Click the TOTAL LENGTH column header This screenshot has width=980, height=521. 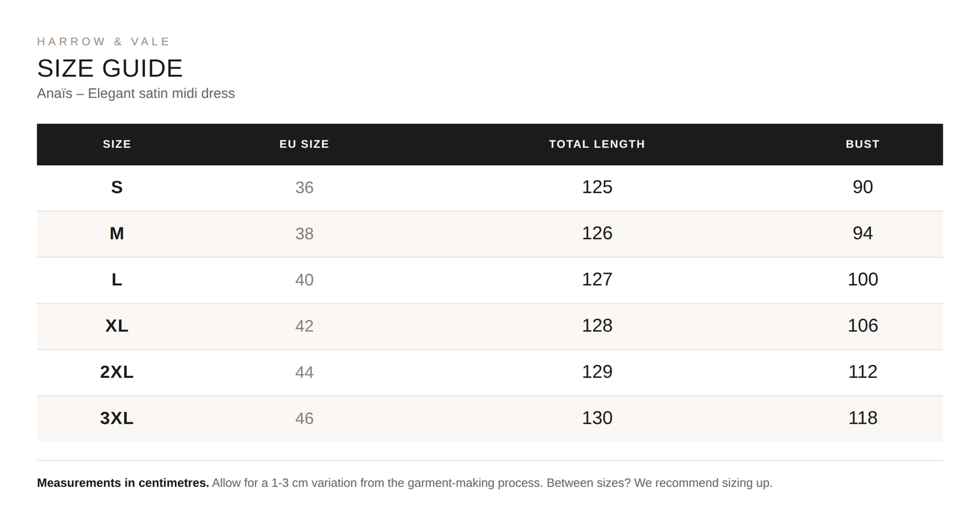(x=597, y=144)
